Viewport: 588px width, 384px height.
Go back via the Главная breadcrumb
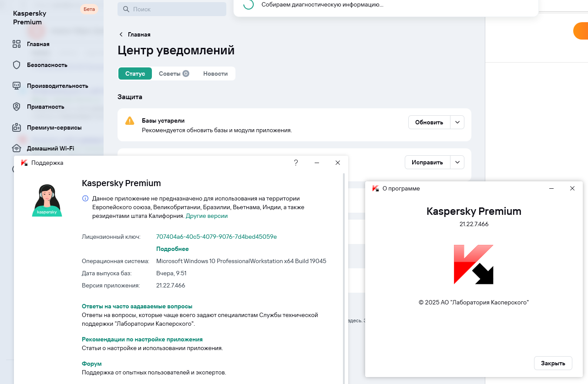coord(139,34)
